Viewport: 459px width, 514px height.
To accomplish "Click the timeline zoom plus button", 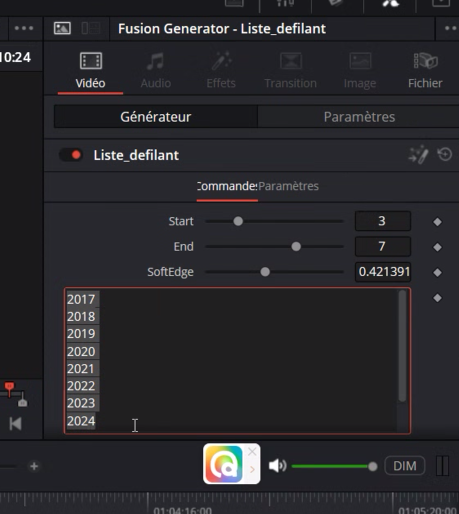I will pos(34,466).
